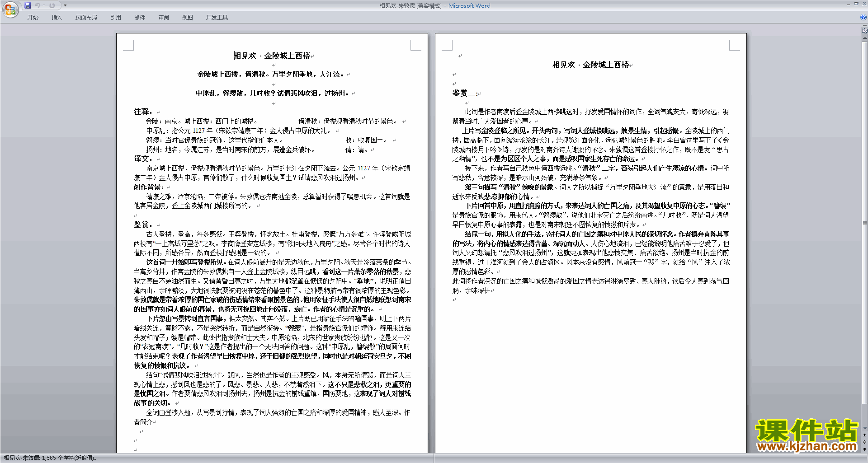Click the vertical scrollbar down arrow
The image size is (868, 463).
[x=865, y=428]
